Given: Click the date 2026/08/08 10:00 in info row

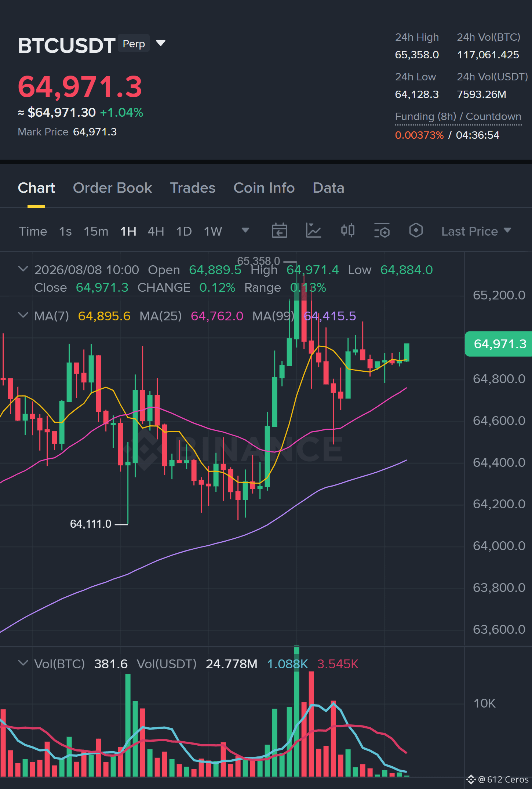Looking at the screenshot, I should [x=87, y=270].
